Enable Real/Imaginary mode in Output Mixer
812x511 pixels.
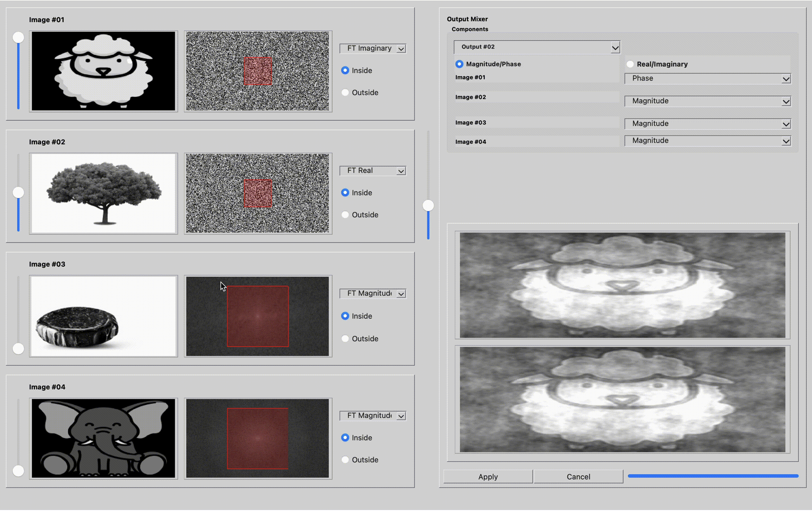tap(629, 64)
